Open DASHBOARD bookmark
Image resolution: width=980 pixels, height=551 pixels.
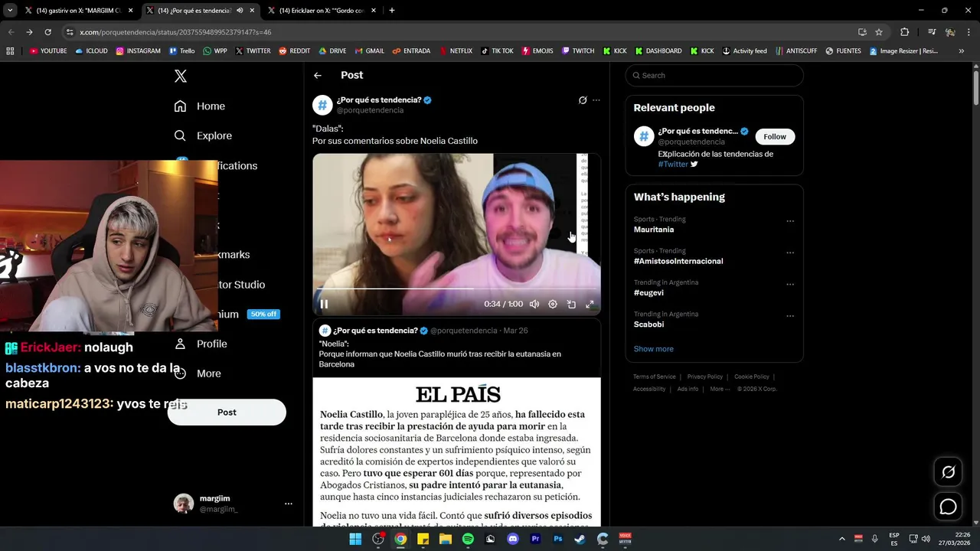(658, 51)
